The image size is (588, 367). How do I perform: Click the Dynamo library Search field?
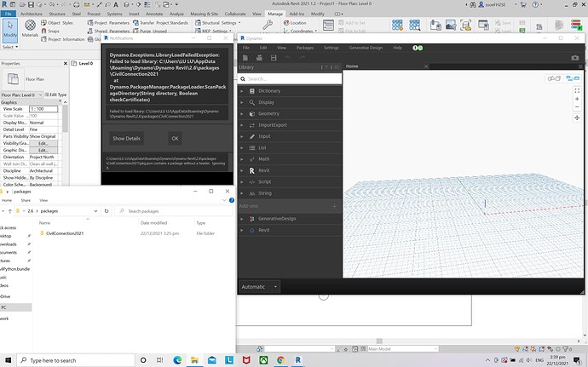point(290,79)
